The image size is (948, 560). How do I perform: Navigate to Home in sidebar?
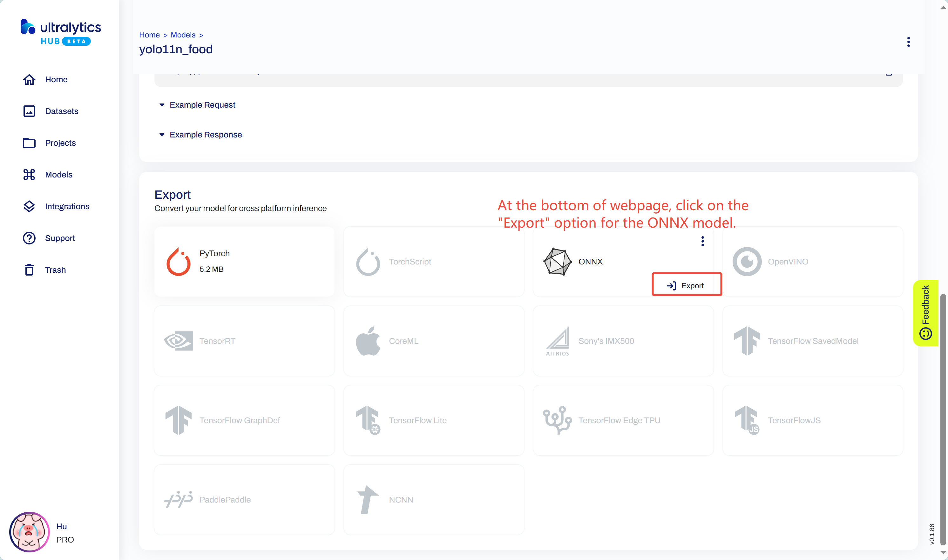pos(56,80)
